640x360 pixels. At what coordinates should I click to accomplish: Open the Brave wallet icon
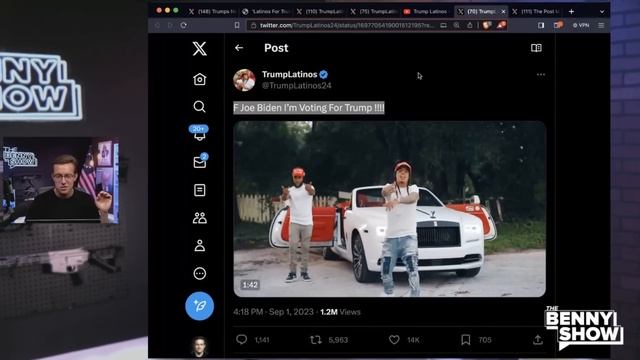tap(558, 25)
